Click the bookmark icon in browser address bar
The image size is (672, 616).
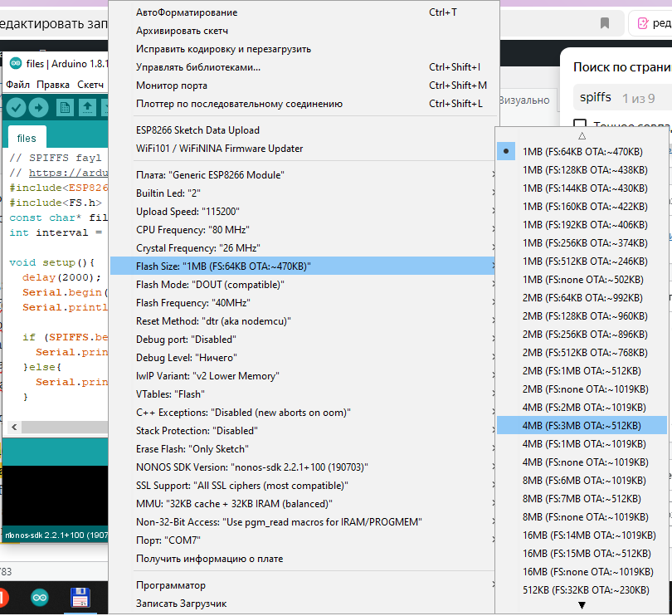point(605,22)
